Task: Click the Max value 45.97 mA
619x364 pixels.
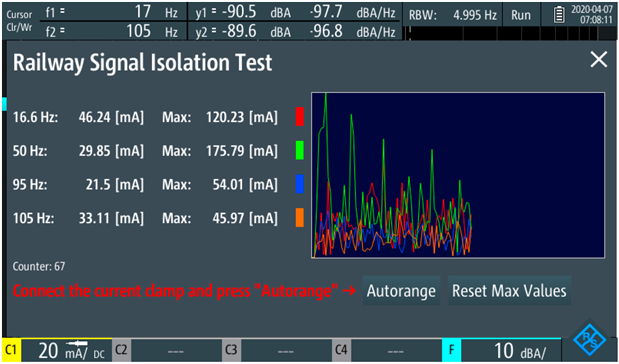Action: click(245, 218)
